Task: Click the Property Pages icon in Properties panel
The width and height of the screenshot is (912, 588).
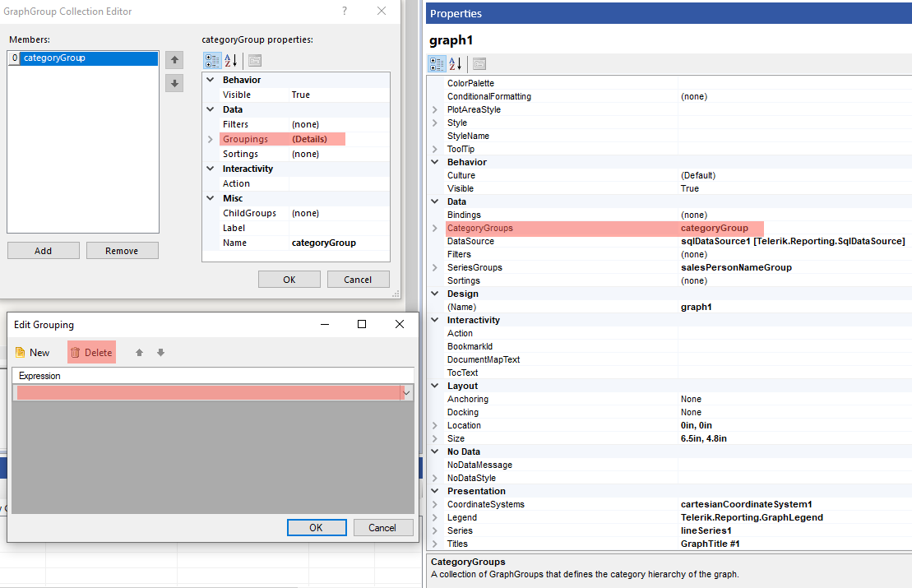Action: click(478, 63)
